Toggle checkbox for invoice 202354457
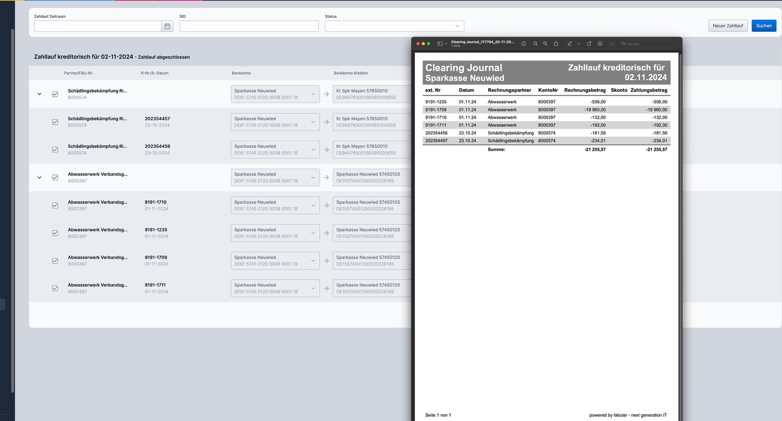 pyautogui.click(x=55, y=122)
